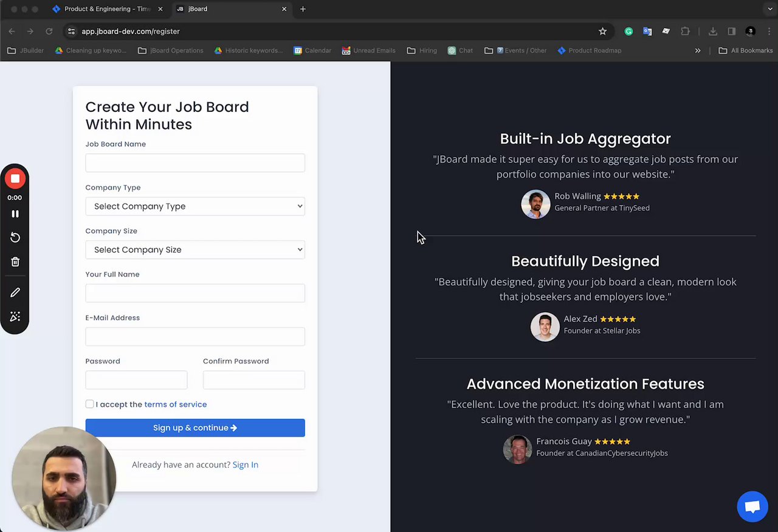The height and width of the screenshot is (532, 778).
Task: Open the Chat bookmark
Action: pyautogui.click(x=460, y=50)
